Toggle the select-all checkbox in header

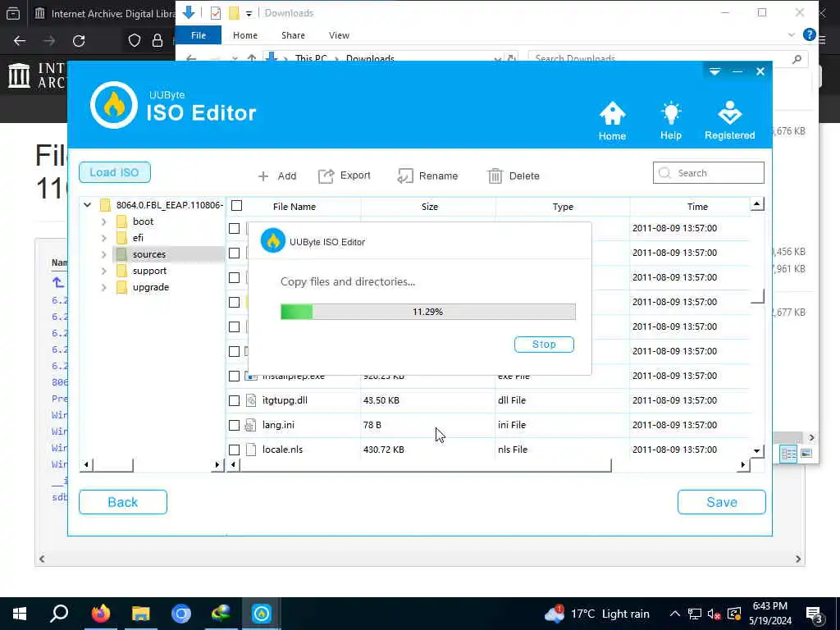pos(236,206)
